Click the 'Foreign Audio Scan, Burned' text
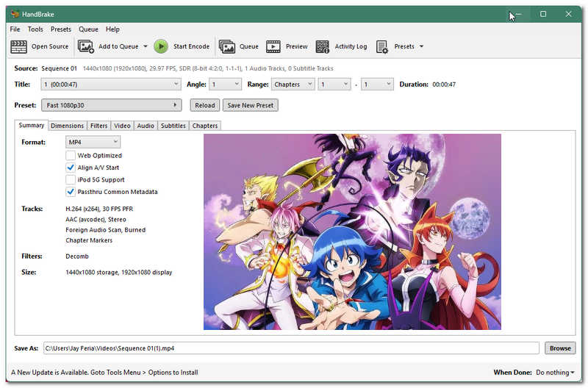The image size is (588, 388). click(x=105, y=230)
